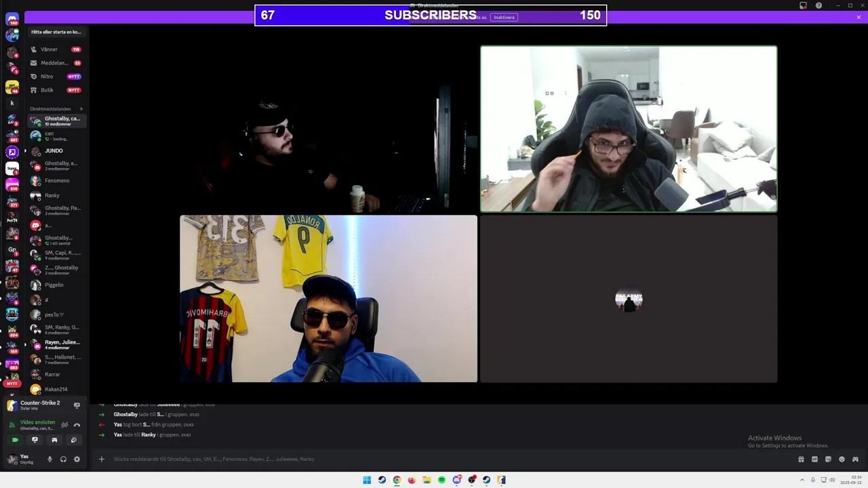Open GIF picker icon

coord(814,459)
